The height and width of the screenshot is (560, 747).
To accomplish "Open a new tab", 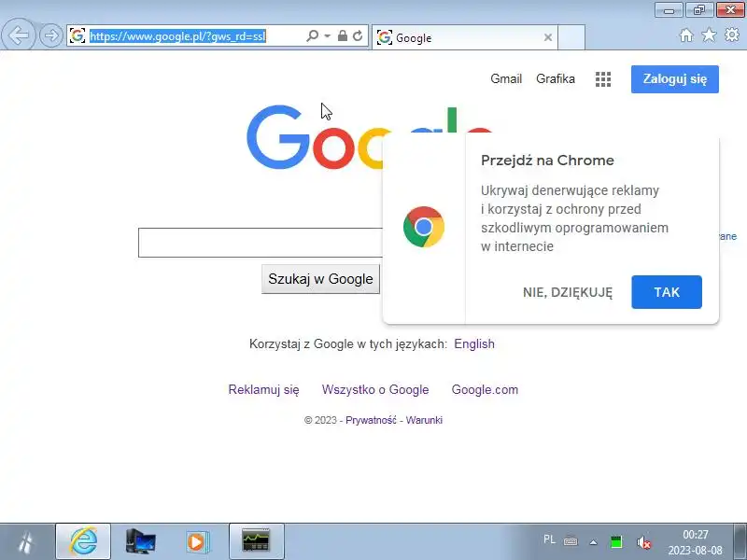I will [571, 37].
